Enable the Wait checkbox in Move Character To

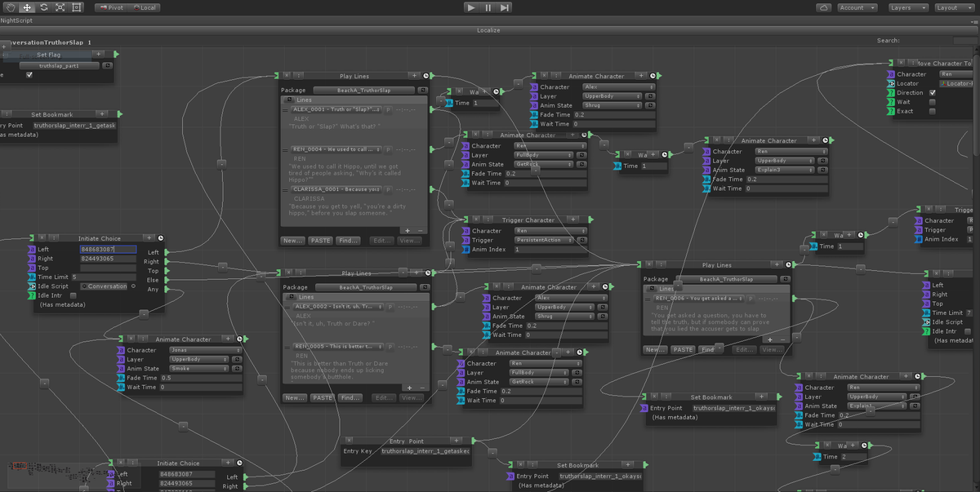point(932,102)
